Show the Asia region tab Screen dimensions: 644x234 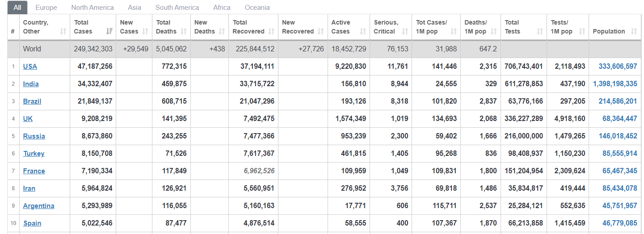(135, 8)
